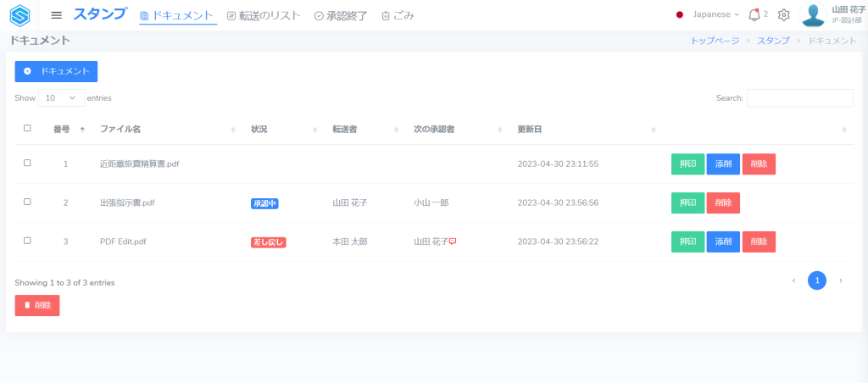Click the user avatar for 山田 花子

[x=813, y=15]
